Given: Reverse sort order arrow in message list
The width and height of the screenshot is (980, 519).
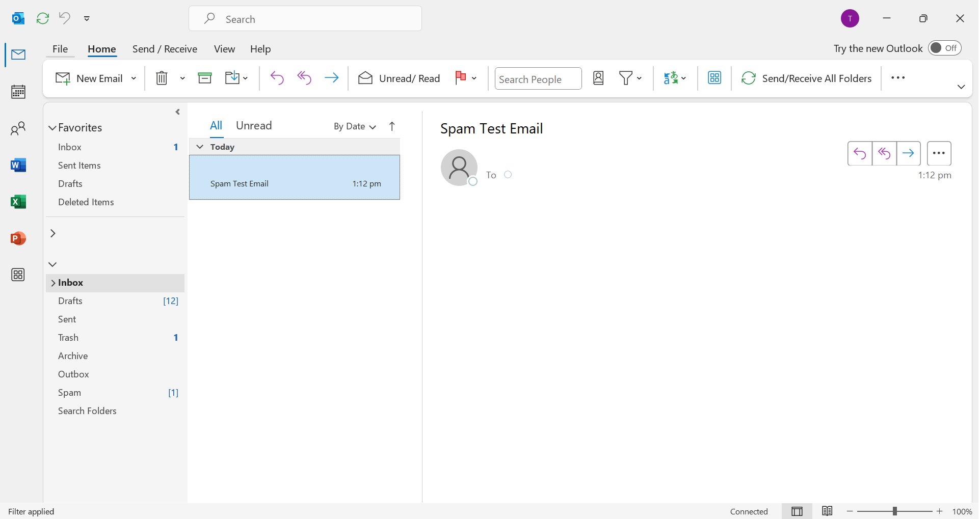Looking at the screenshot, I should (x=392, y=126).
